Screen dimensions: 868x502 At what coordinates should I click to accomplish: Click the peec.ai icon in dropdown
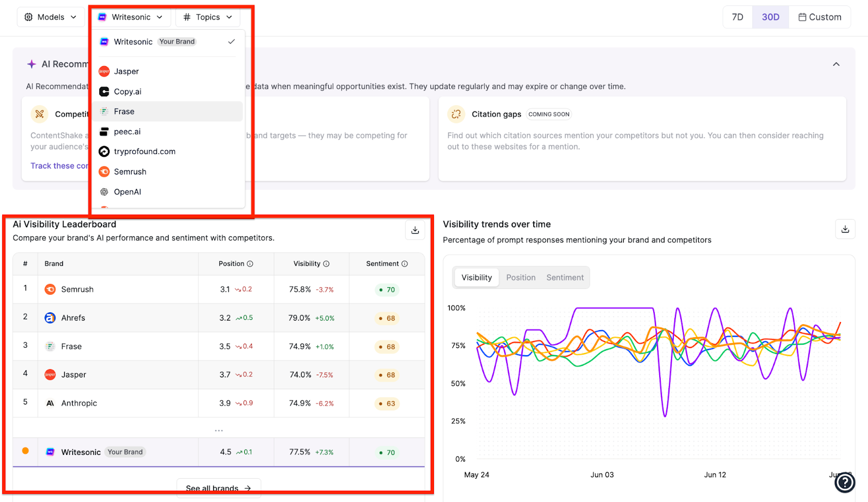104,132
